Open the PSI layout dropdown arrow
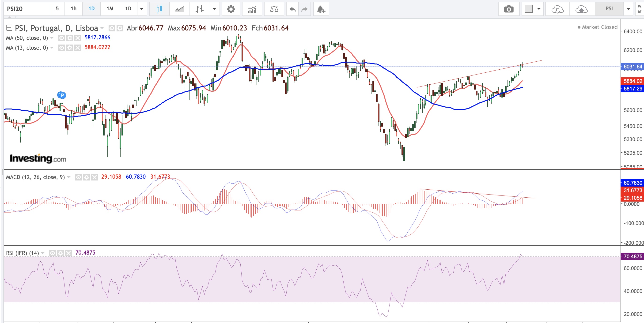Viewport: 644px width, 323px height. tap(628, 9)
